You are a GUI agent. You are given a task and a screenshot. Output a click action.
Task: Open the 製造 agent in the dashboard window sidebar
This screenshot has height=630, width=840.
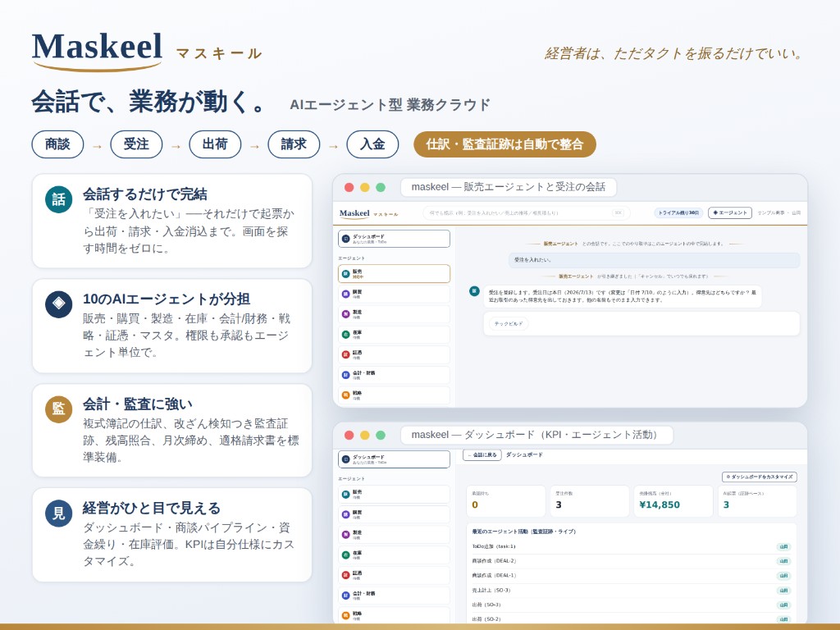394,535
